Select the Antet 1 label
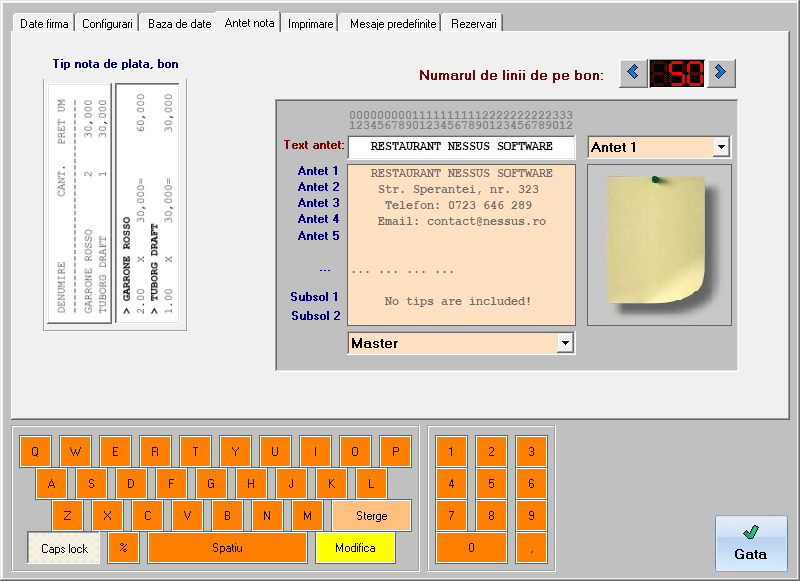 click(x=318, y=171)
